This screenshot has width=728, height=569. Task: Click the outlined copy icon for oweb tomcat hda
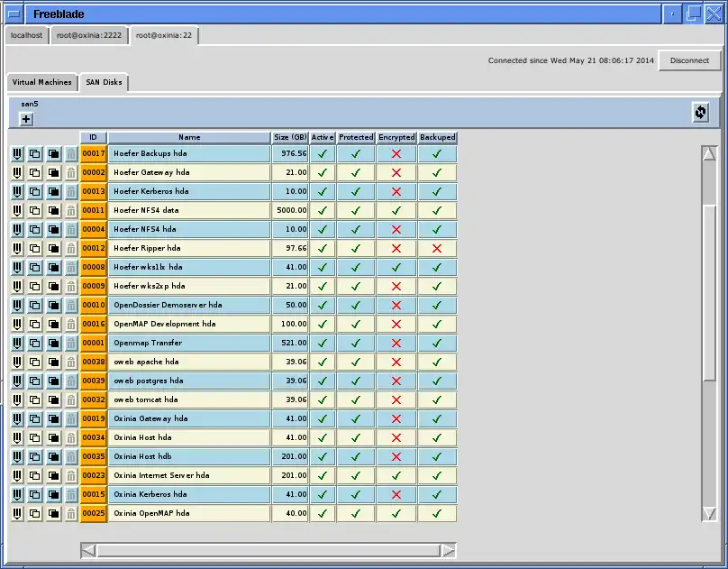(x=35, y=400)
